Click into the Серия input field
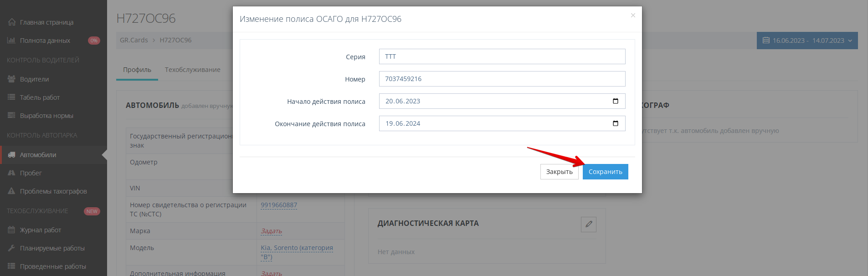Viewport: 868px width, 276px height. pos(501,56)
